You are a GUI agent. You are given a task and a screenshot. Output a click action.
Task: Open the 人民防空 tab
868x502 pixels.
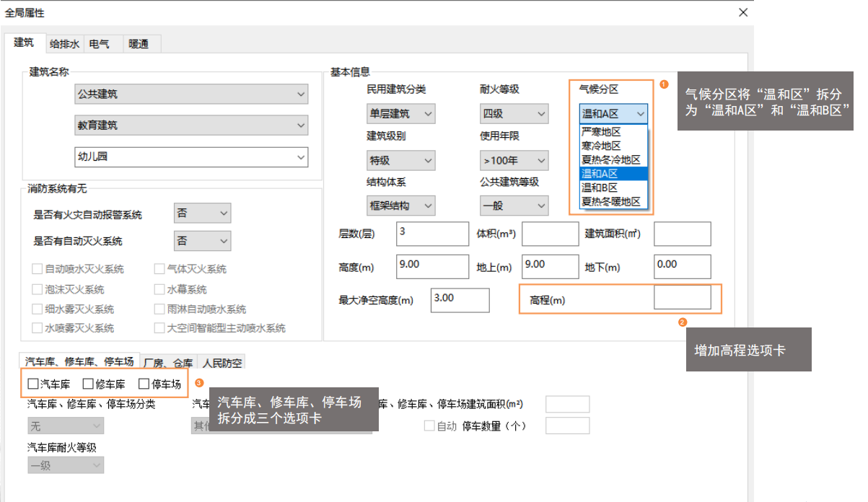pos(222,363)
